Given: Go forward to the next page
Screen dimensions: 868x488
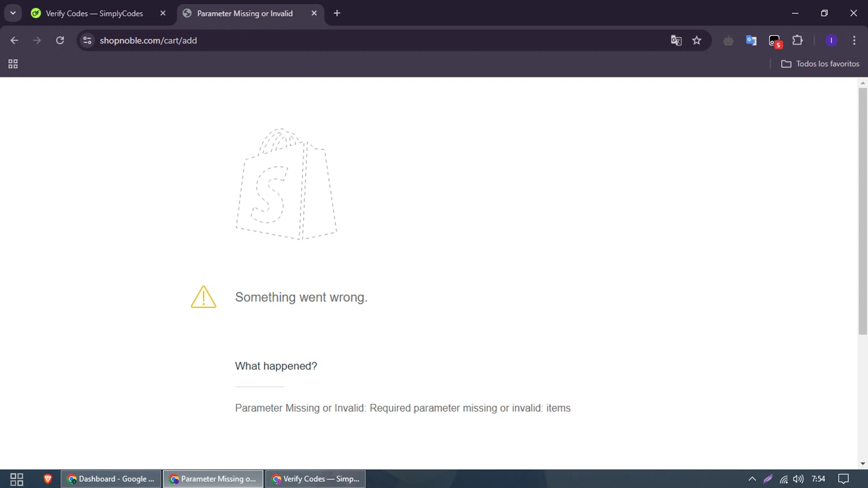Looking at the screenshot, I should [37, 41].
